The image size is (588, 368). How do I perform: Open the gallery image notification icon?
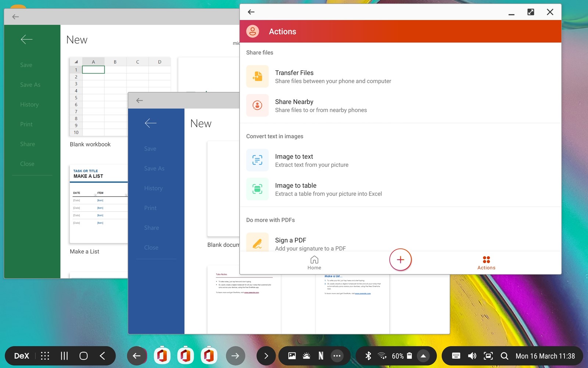292,356
